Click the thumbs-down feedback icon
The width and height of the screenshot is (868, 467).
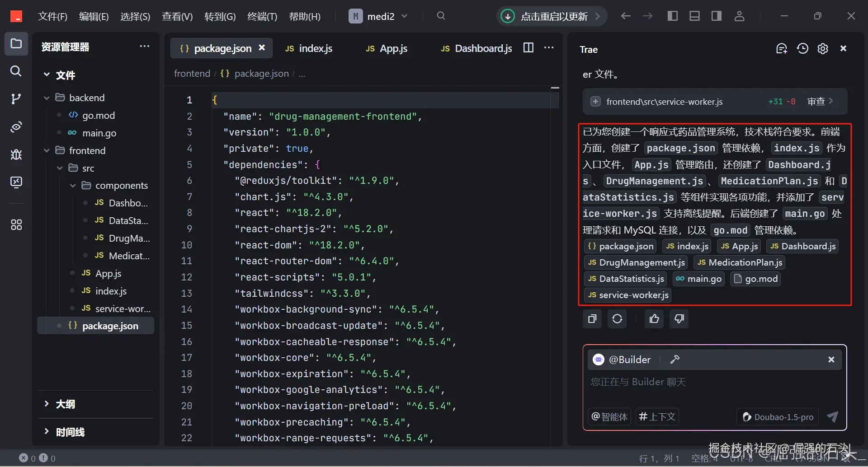(x=679, y=319)
